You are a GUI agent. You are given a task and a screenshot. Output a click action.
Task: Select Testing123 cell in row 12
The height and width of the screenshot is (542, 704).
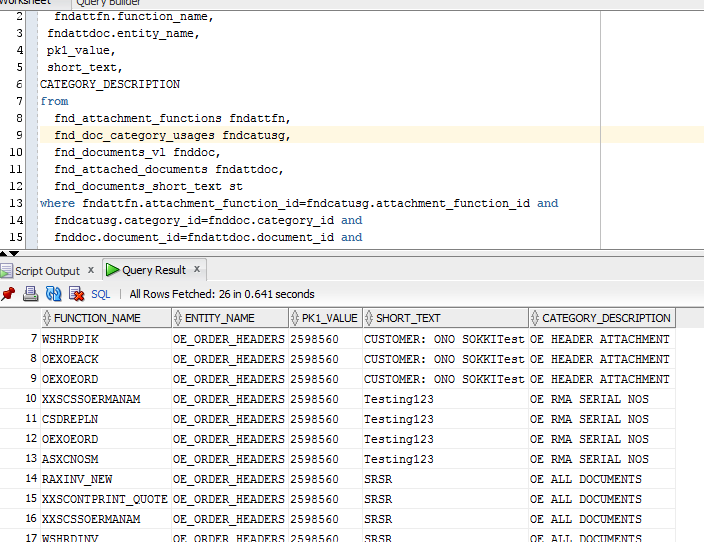[446, 439]
